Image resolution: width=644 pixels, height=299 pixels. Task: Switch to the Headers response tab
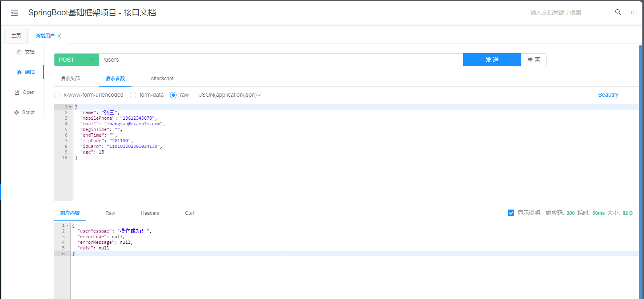(x=150, y=213)
